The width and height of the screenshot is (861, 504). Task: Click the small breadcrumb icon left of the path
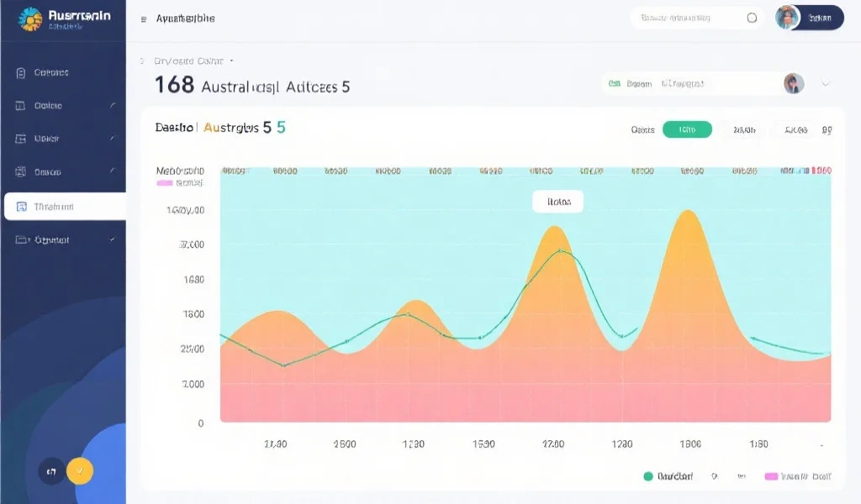tap(142, 60)
